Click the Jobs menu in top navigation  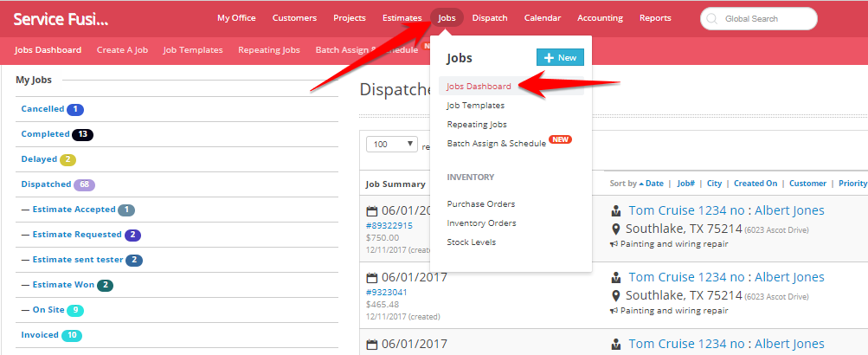tap(447, 18)
